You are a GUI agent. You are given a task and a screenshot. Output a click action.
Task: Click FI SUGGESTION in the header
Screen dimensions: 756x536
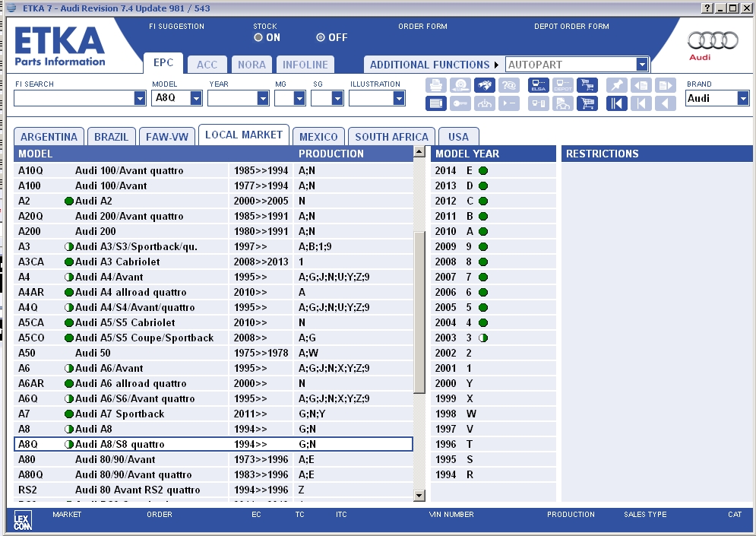176,26
